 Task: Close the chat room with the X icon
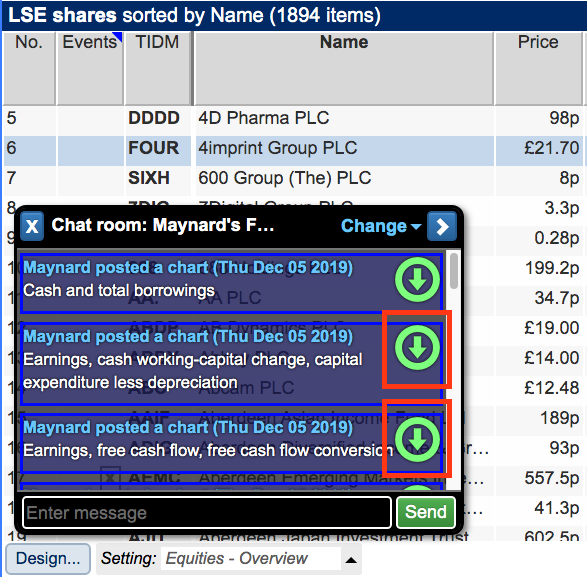click(32, 226)
